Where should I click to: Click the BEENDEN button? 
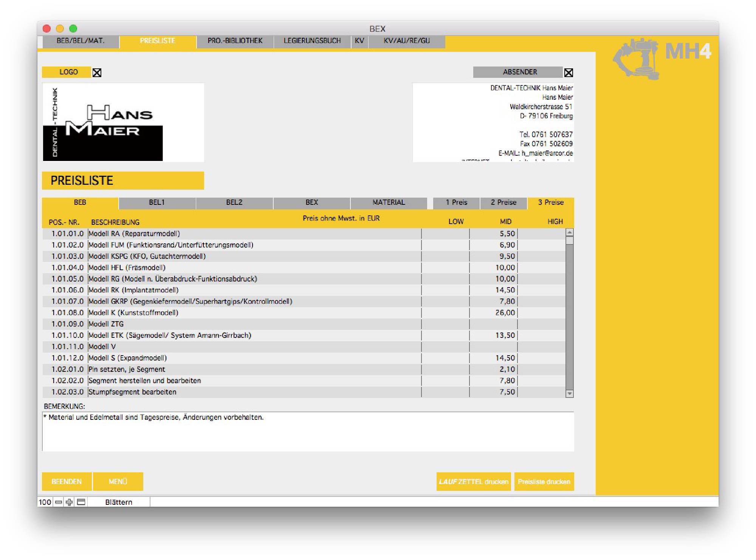click(67, 482)
